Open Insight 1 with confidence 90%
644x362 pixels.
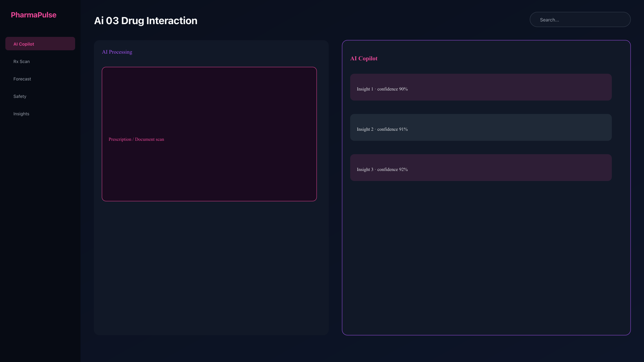tap(481, 87)
